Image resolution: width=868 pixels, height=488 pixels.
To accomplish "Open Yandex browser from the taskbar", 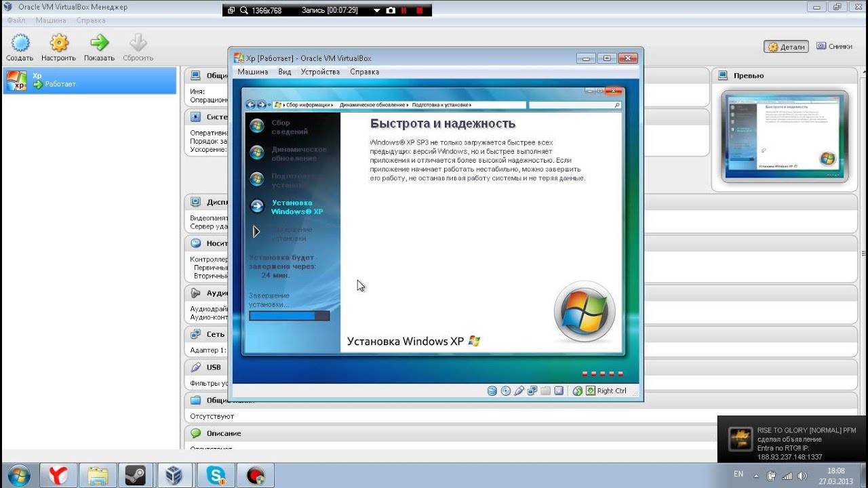I will 58,476.
